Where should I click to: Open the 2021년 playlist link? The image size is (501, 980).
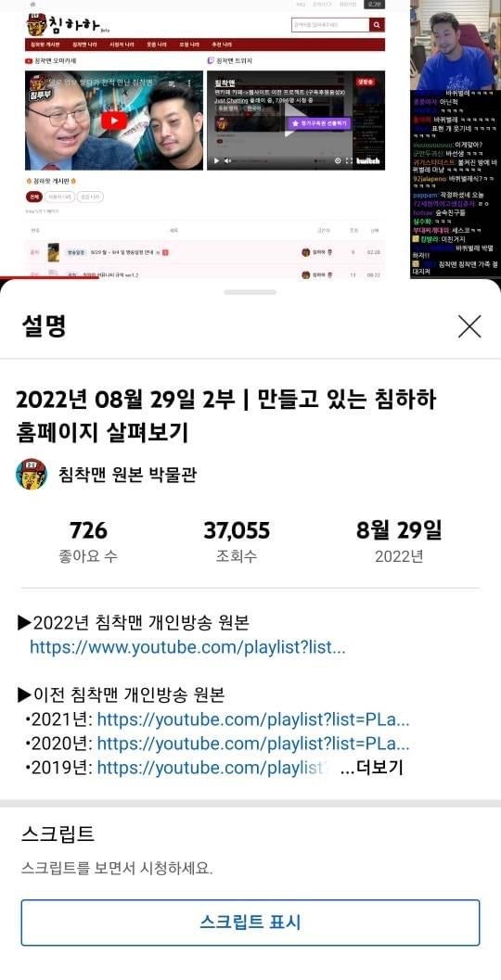[253, 720]
